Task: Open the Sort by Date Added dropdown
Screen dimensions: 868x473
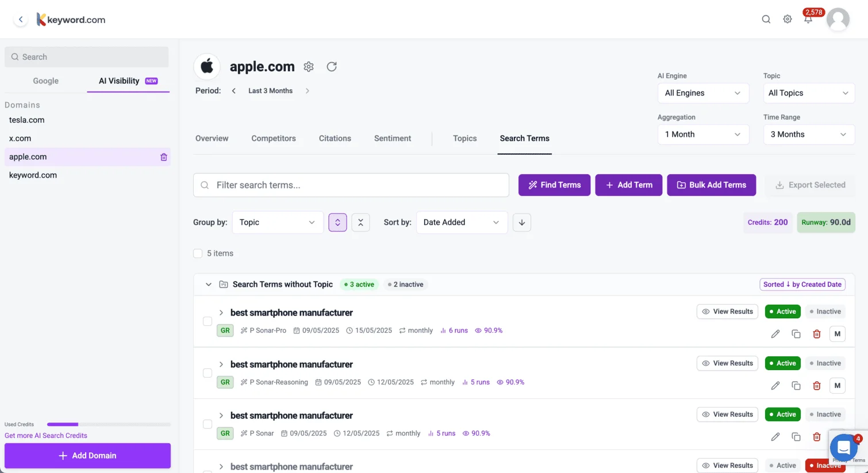Action: click(x=462, y=222)
